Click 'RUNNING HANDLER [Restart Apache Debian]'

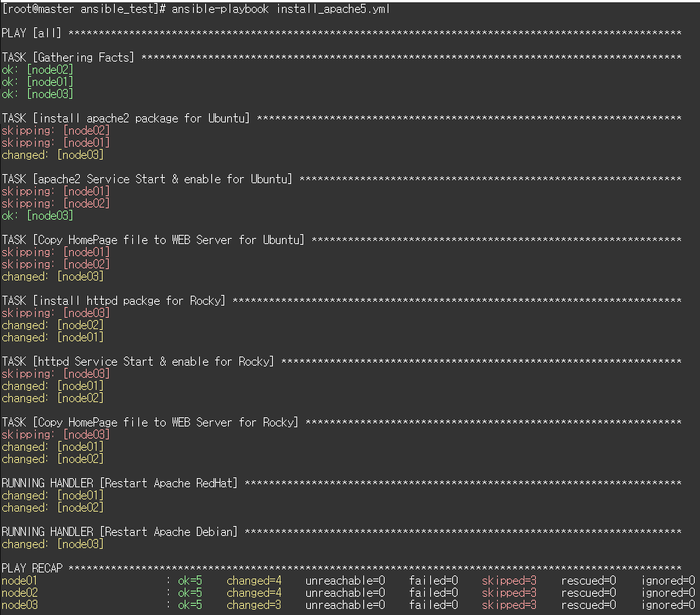coord(119,532)
